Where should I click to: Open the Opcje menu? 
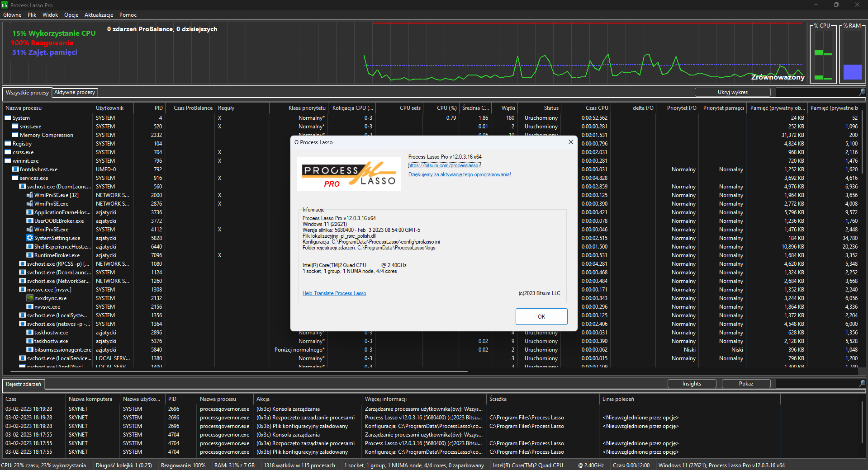coord(71,15)
